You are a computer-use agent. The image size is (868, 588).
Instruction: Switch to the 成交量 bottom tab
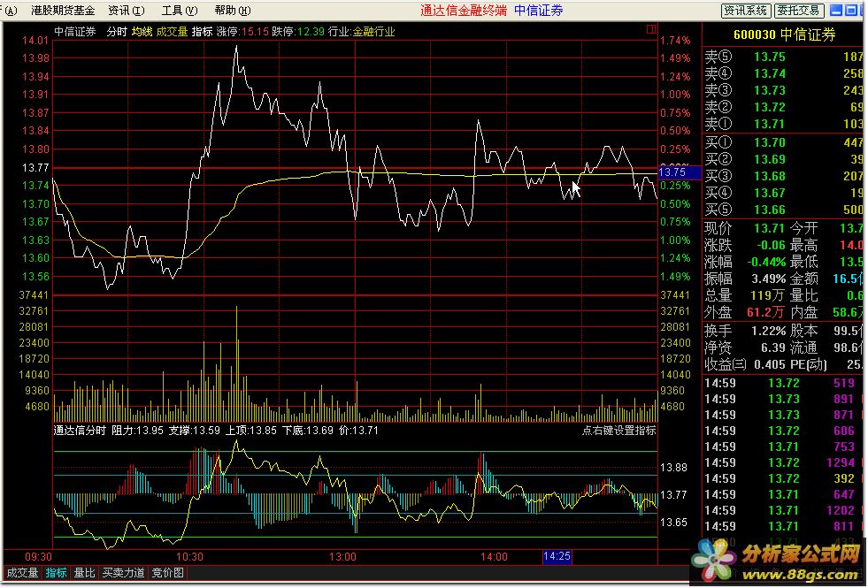point(22,573)
